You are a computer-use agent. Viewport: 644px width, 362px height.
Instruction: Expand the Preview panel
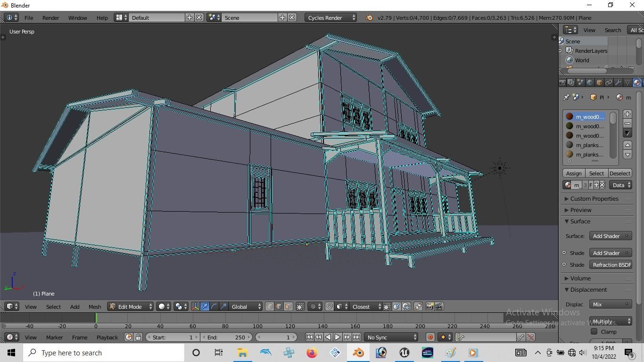pos(580,210)
